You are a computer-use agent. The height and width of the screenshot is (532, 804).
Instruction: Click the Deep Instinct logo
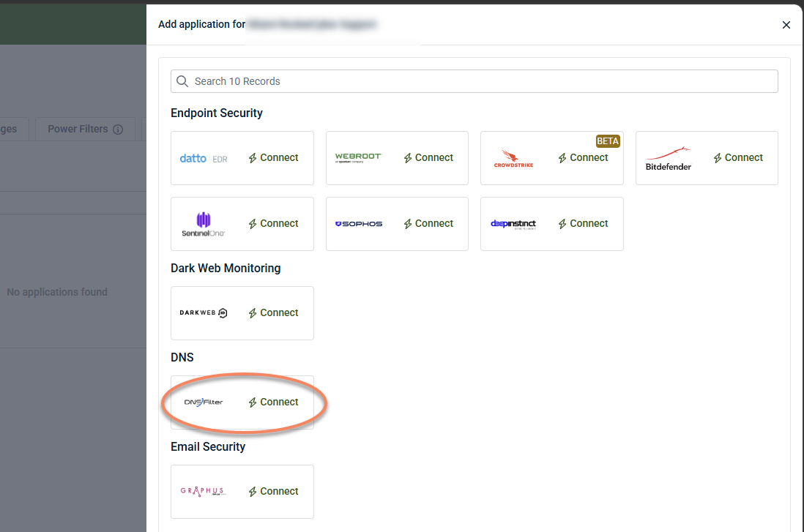coord(513,224)
